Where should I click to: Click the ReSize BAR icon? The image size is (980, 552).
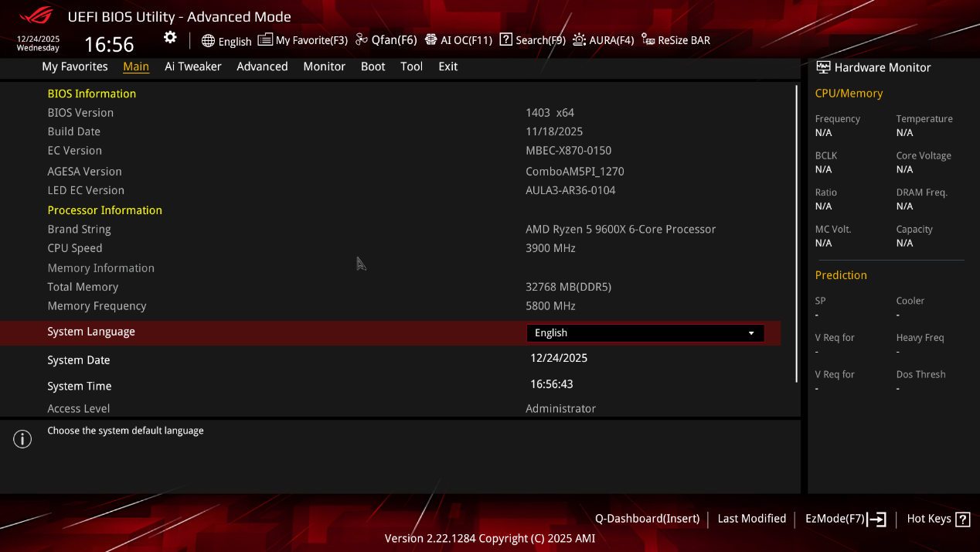[648, 40]
